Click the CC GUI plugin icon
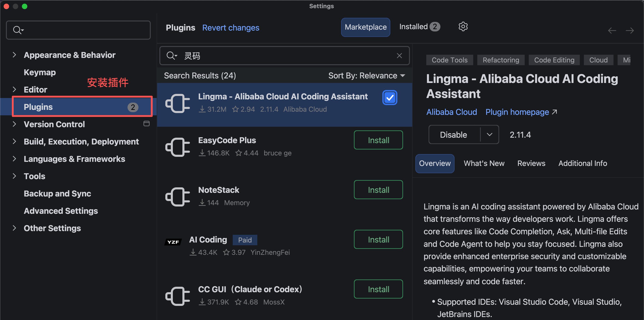 (x=177, y=296)
